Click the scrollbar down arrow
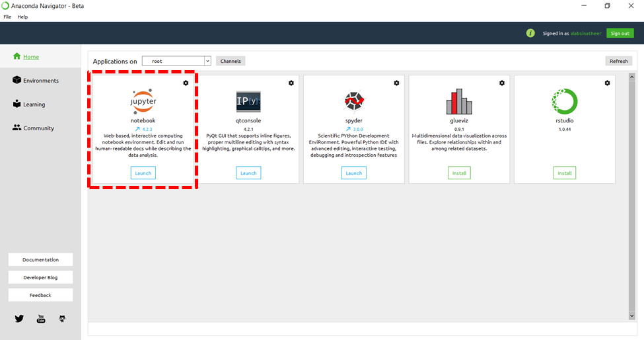This screenshot has width=644, height=340. pos(631,316)
